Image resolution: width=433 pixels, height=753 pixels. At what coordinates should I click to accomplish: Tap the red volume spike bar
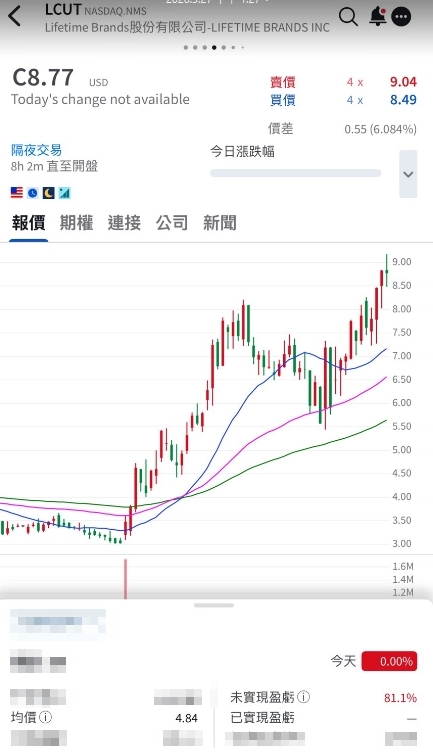tap(126, 579)
